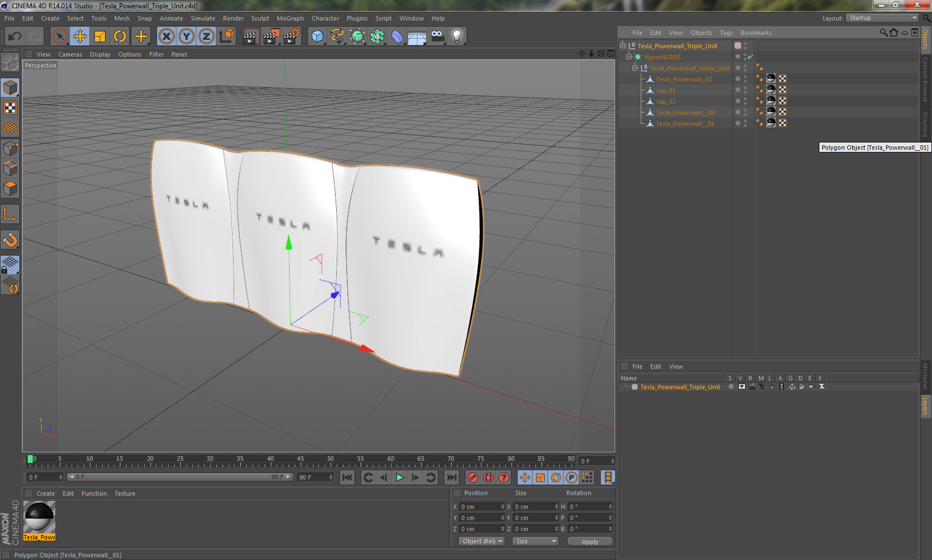
Task: Open viewport Display menu
Action: 100,54
